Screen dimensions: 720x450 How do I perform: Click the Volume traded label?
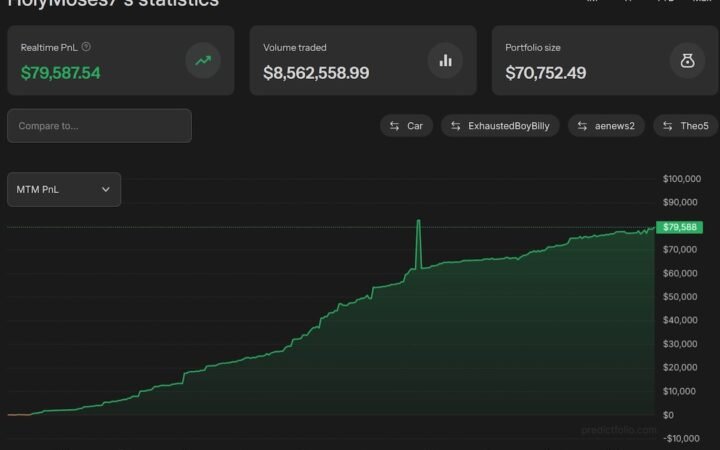pos(295,47)
